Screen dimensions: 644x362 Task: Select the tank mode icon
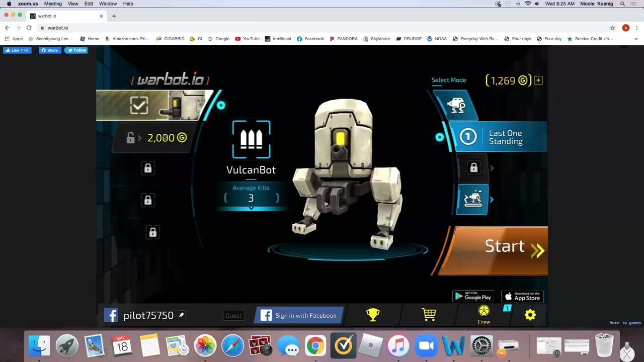point(472,199)
